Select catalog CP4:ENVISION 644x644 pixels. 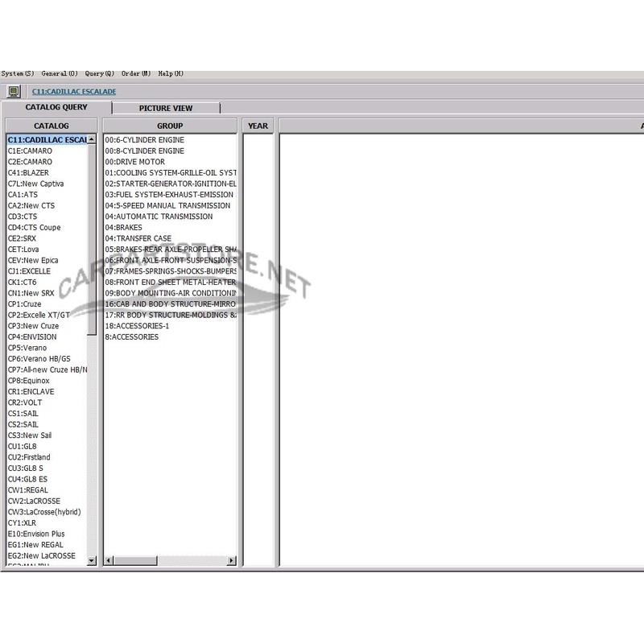pyautogui.click(x=32, y=336)
